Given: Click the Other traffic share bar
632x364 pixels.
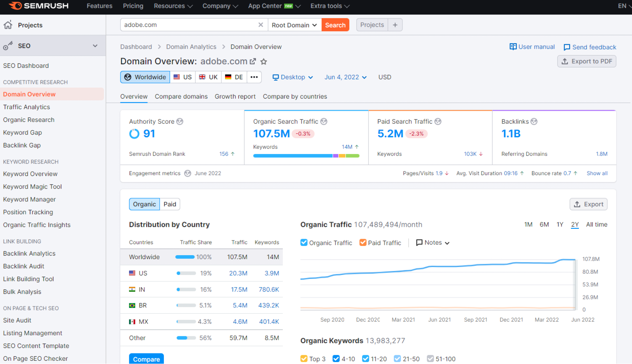Looking at the screenshot, I should [186, 338].
